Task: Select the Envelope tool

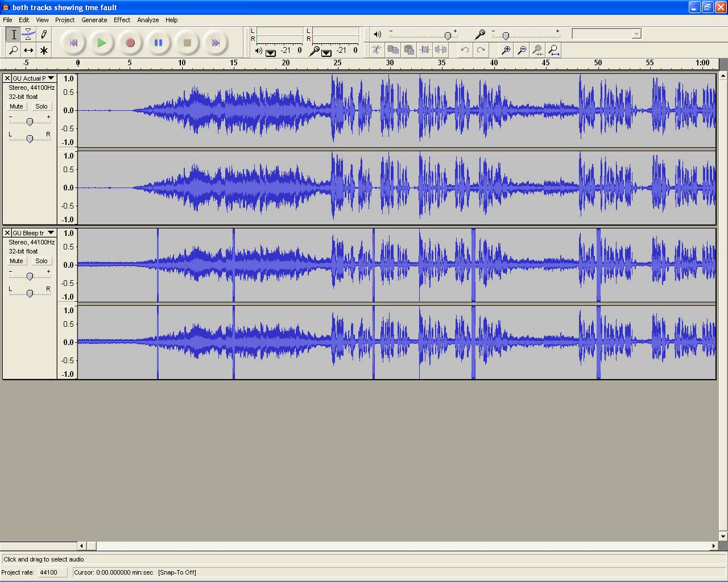Action: 28,35
